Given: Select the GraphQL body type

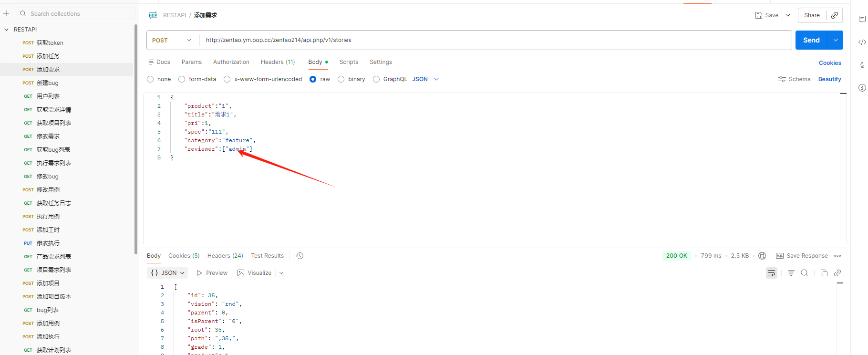Looking at the screenshot, I should coord(376,79).
